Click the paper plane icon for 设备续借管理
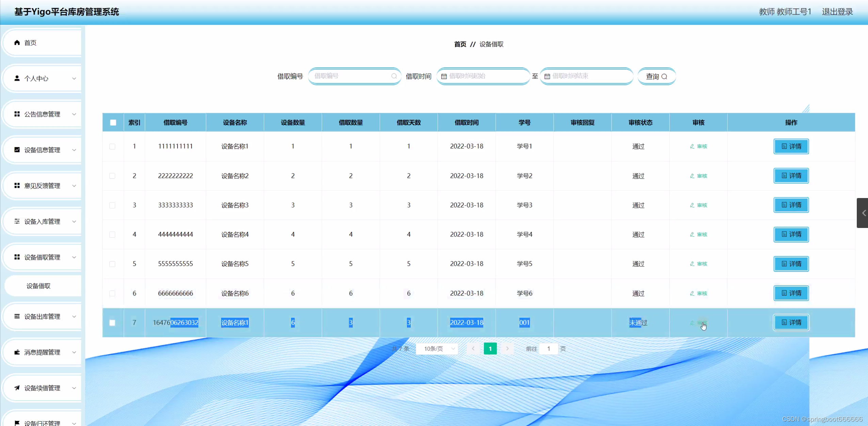 point(17,388)
